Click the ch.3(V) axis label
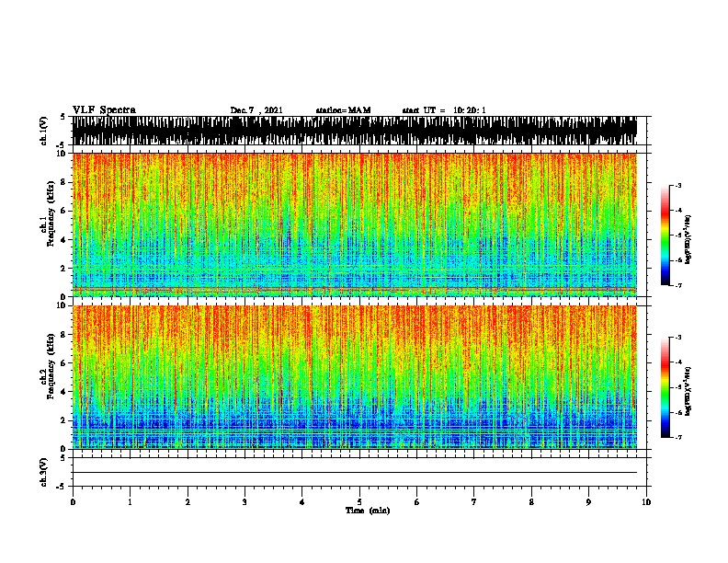 pyautogui.click(x=44, y=472)
